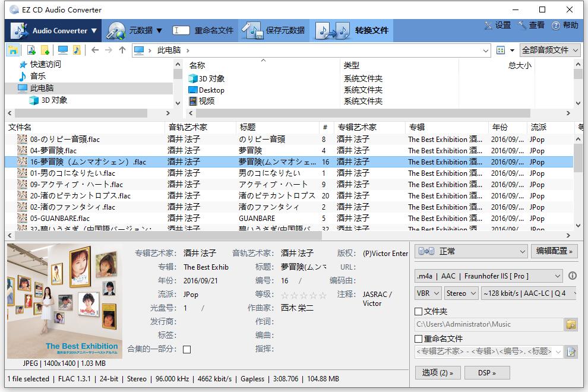Select file 01-男のコになりたい.flac

[x=72, y=173]
